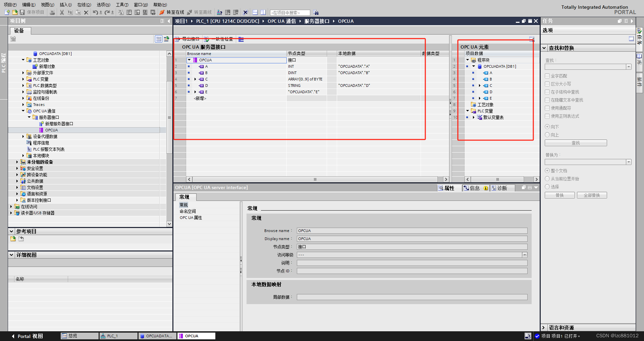The image size is (644, 341).
Task: Click the Print toolbar icon
Action: pos(52,12)
